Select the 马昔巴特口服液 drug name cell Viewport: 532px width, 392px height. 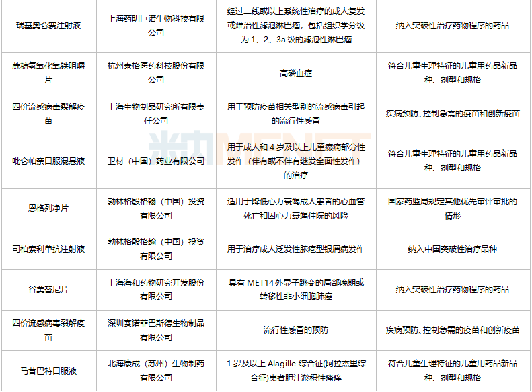(x=48, y=370)
